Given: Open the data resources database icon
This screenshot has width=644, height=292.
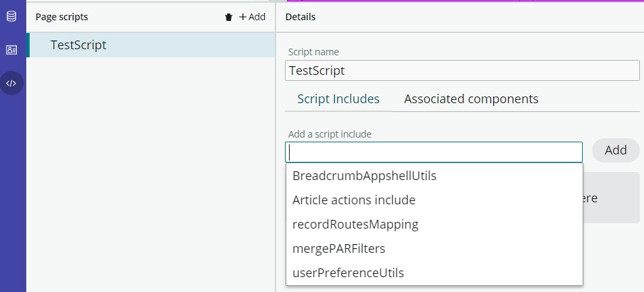Looking at the screenshot, I should [x=11, y=16].
